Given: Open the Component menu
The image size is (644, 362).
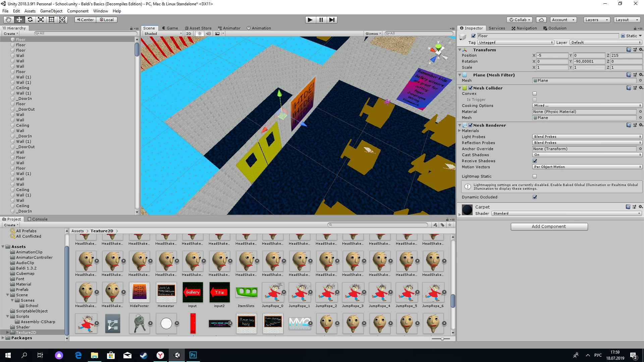Looking at the screenshot, I should point(78,11).
